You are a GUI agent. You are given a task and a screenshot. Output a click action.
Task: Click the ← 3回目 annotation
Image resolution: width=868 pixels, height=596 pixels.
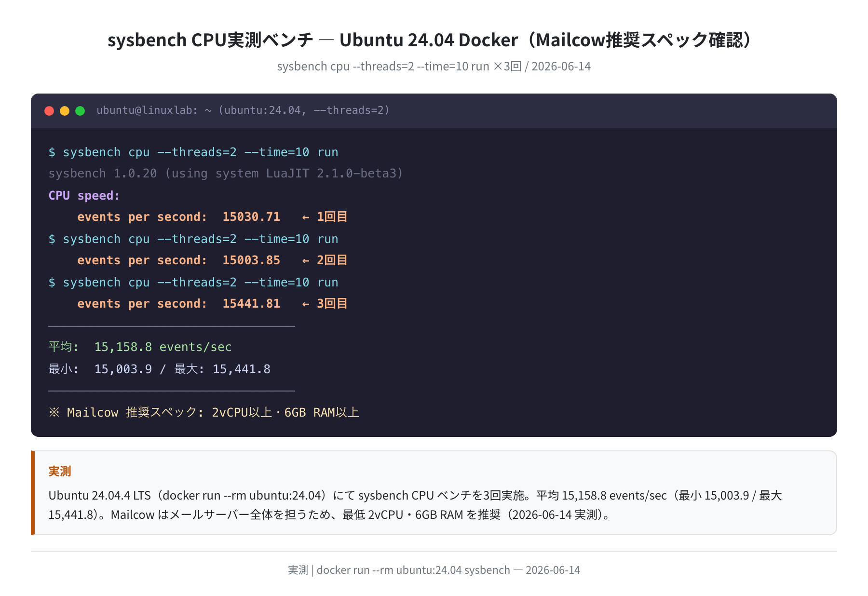[x=325, y=304]
